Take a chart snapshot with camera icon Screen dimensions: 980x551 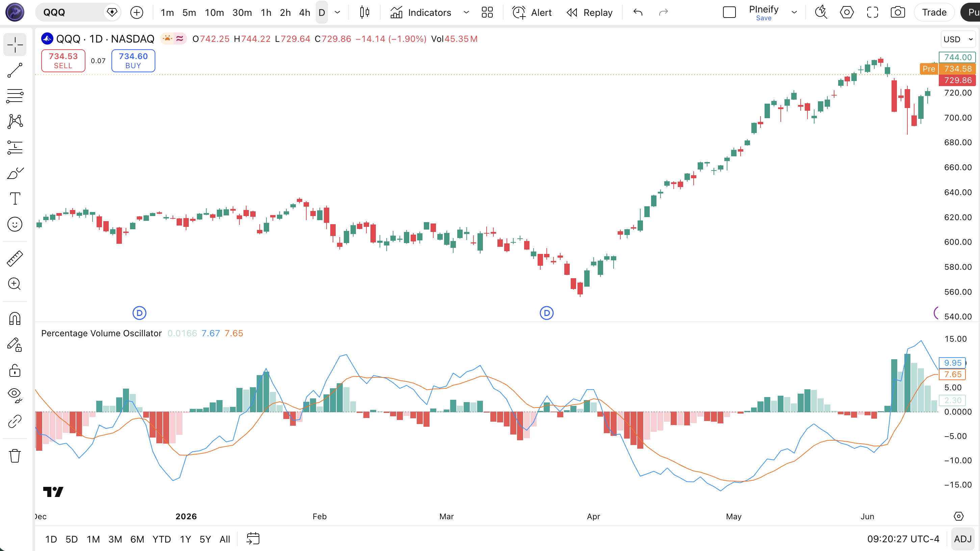pyautogui.click(x=898, y=12)
